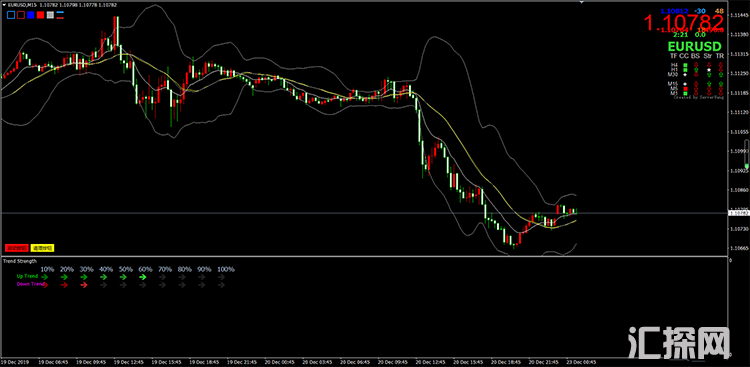The width and height of the screenshot is (750, 367).
Task: Click the dim Down Trend 80% arrow
Action: point(182,285)
